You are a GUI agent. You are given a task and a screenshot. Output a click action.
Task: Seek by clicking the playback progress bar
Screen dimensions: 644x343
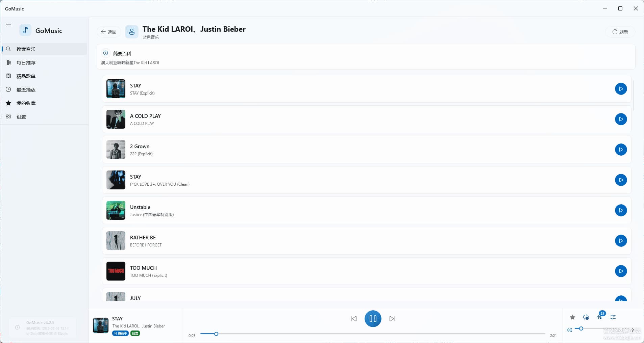pyautogui.click(x=373, y=334)
